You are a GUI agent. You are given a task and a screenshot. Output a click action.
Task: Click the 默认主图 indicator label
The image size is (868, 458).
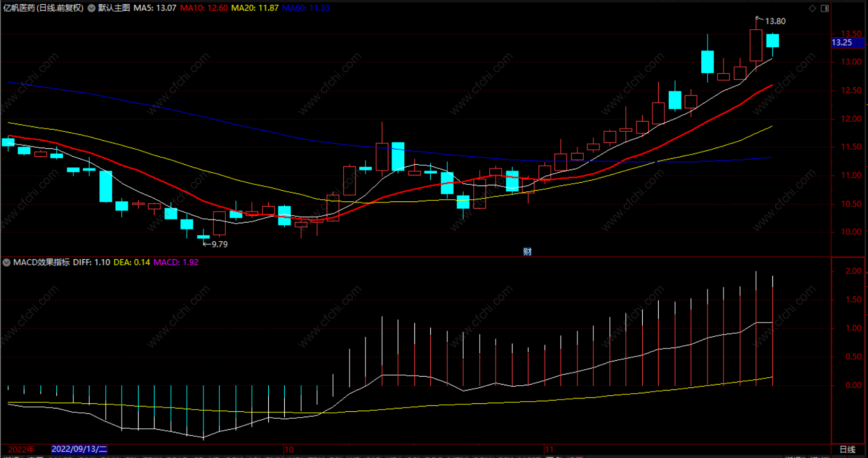point(114,8)
